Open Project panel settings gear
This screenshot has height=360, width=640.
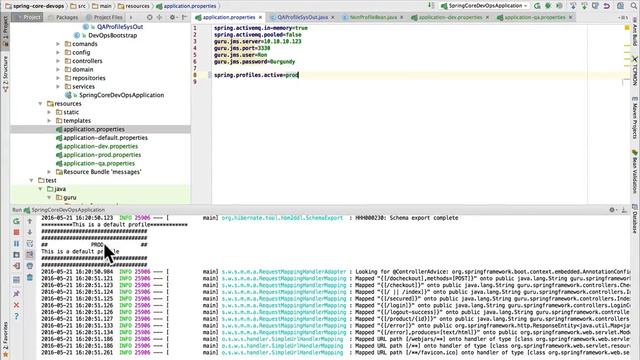click(x=172, y=17)
